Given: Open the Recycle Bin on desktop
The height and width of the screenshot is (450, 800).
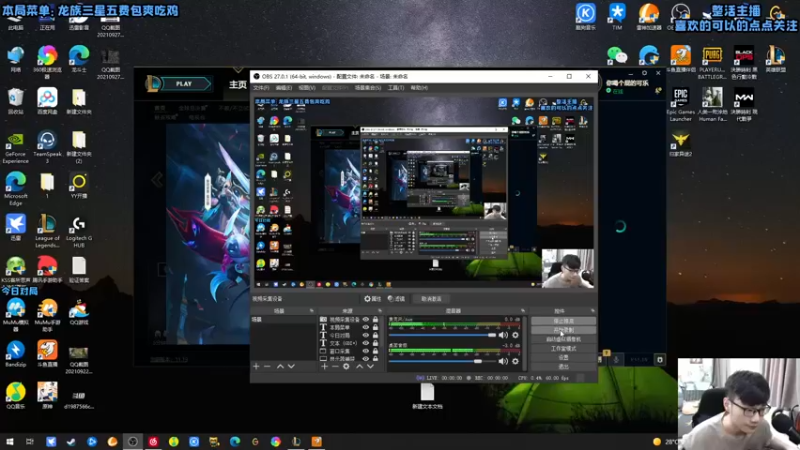Looking at the screenshot, I should tap(15, 101).
